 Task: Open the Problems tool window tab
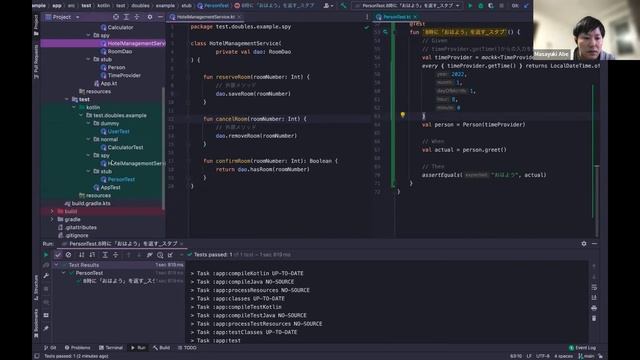[78, 348]
